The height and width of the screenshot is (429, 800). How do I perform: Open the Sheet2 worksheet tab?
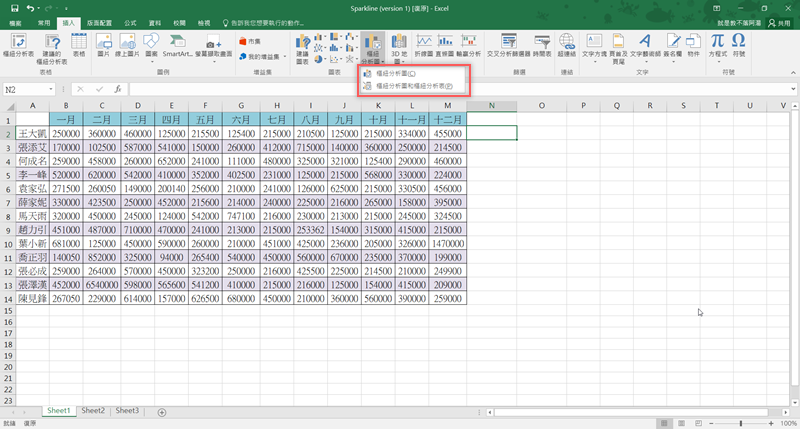point(93,411)
